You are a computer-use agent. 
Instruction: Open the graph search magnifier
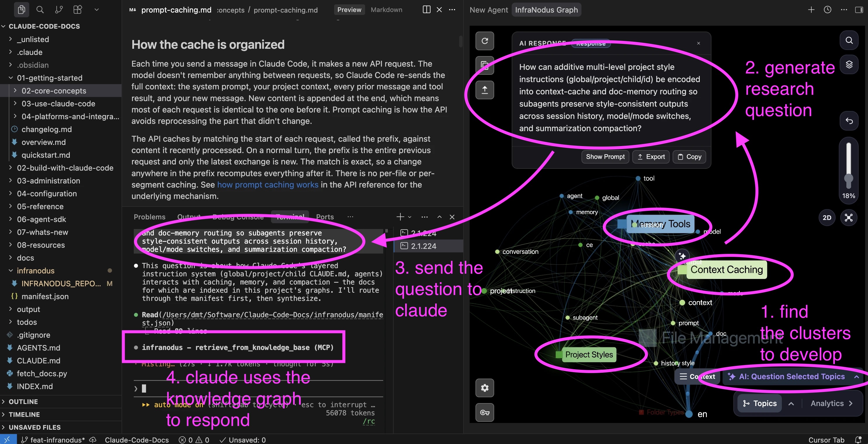[x=849, y=40]
